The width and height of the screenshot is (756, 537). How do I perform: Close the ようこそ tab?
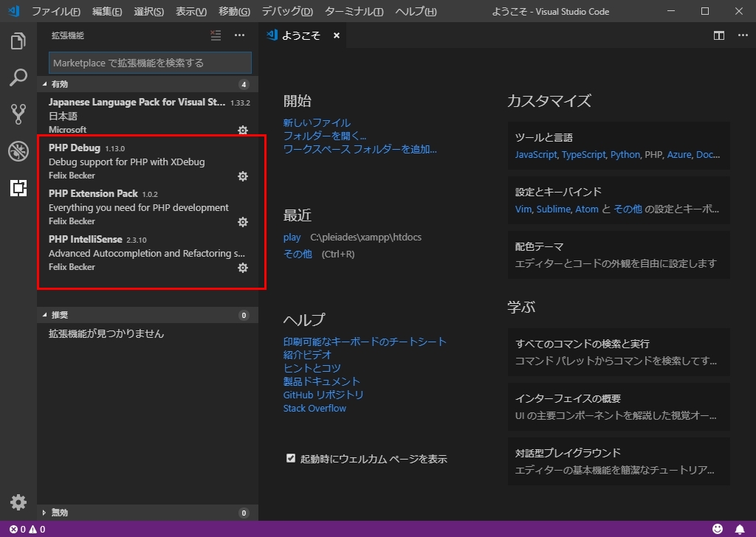(x=337, y=35)
